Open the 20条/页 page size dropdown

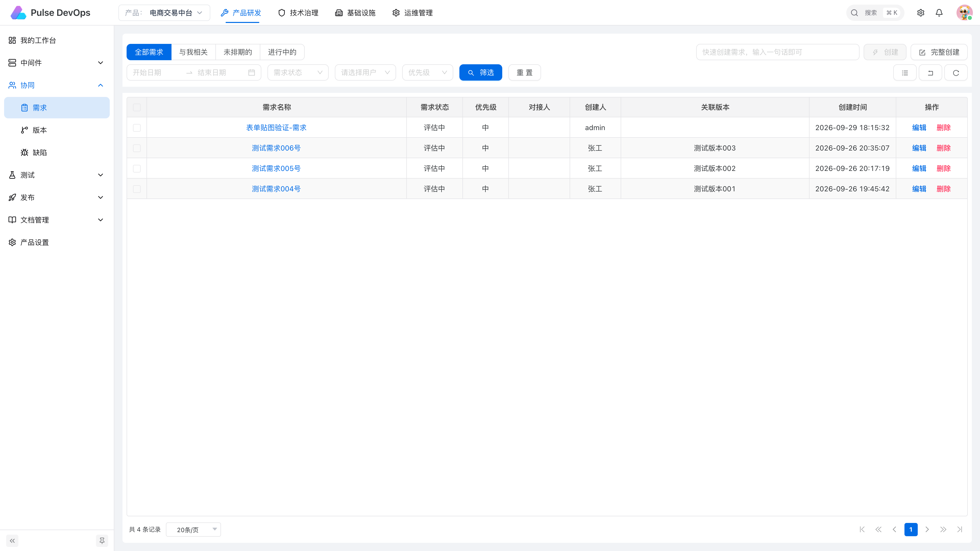(193, 529)
